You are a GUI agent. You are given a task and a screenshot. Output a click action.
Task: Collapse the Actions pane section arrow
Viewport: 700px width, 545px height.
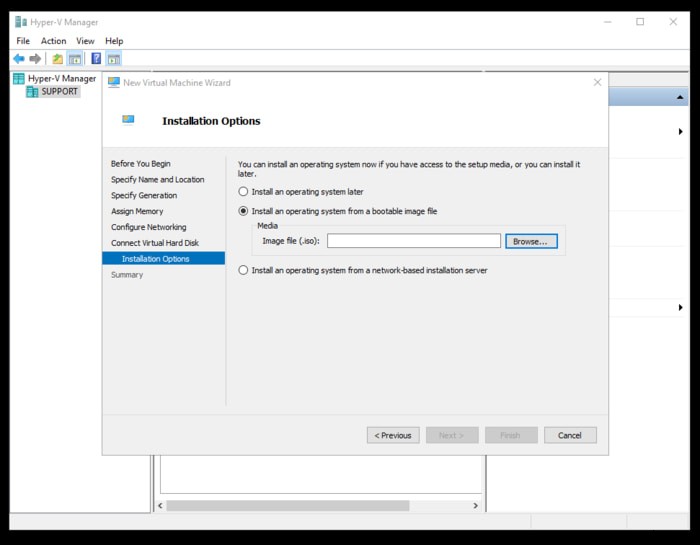coord(680,97)
